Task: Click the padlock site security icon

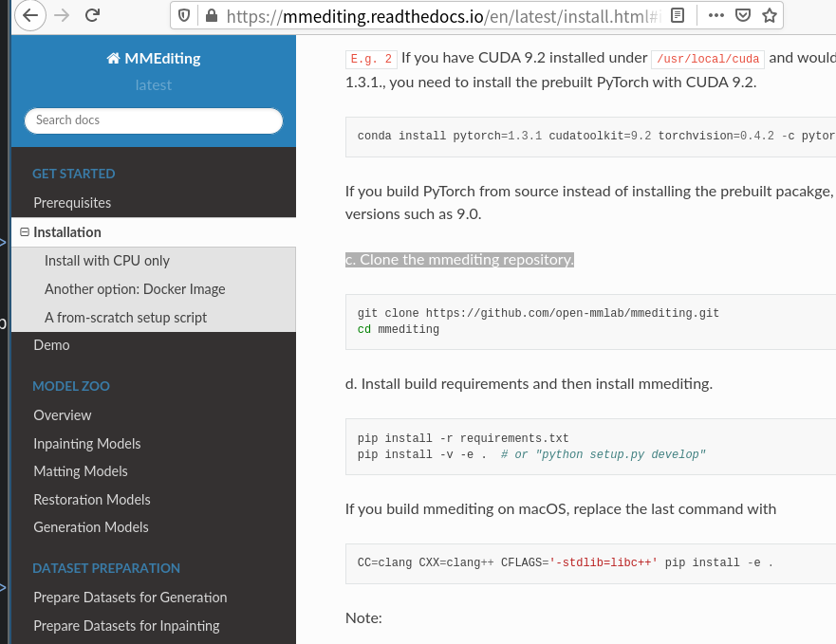Action: (210, 15)
